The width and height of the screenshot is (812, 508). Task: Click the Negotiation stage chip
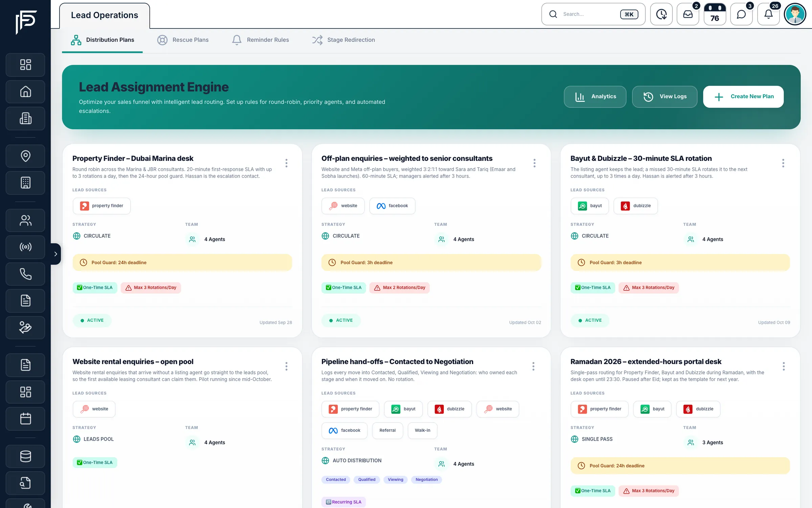(427, 480)
